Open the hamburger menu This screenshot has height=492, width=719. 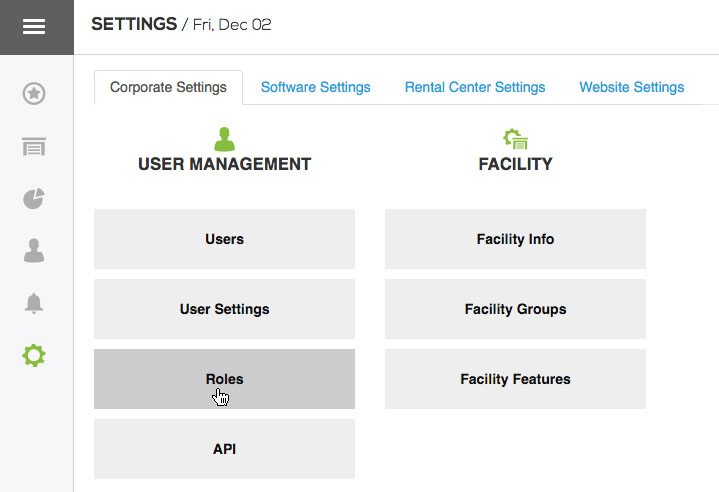[x=34, y=27]
